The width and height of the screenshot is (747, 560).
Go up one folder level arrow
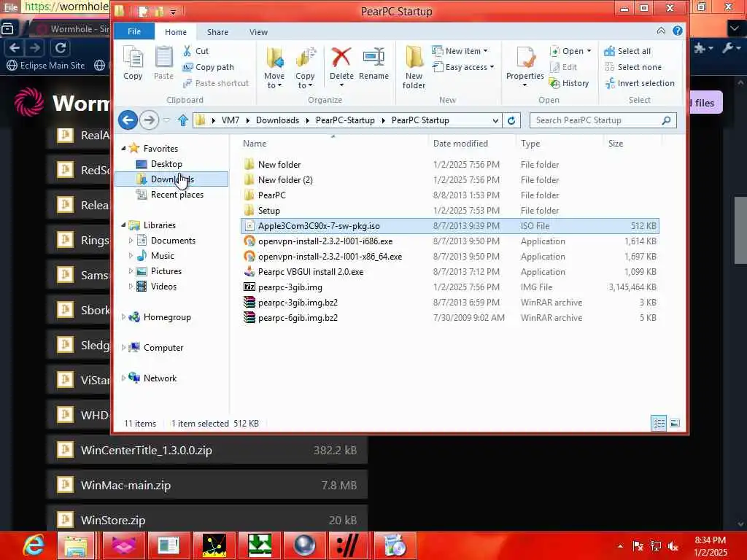point(183,120)
